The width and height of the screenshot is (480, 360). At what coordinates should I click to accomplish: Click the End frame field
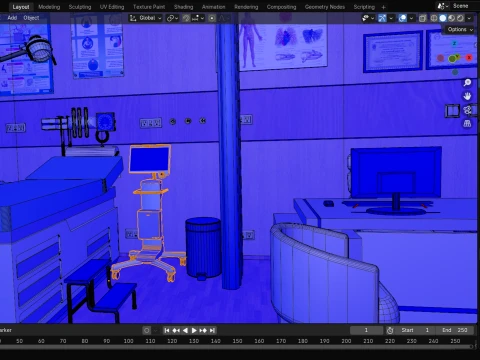tap(455, 330)
